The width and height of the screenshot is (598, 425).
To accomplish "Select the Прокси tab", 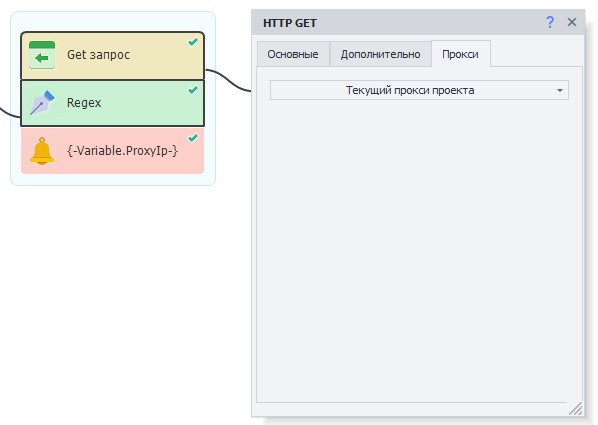I will pos(460,54).
